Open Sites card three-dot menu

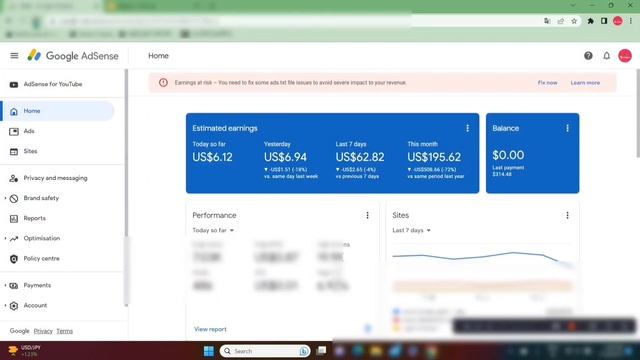pyautogui.click(x=567, y=215)
